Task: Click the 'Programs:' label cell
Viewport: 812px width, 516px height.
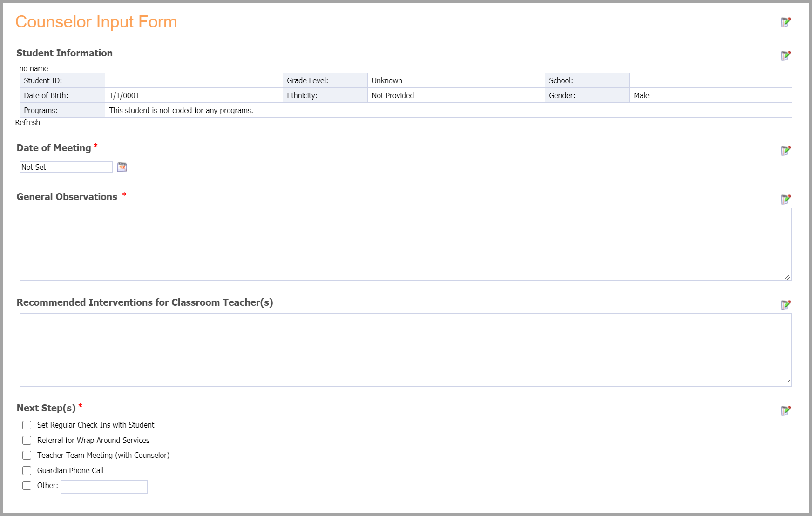Action: [62, 110]
